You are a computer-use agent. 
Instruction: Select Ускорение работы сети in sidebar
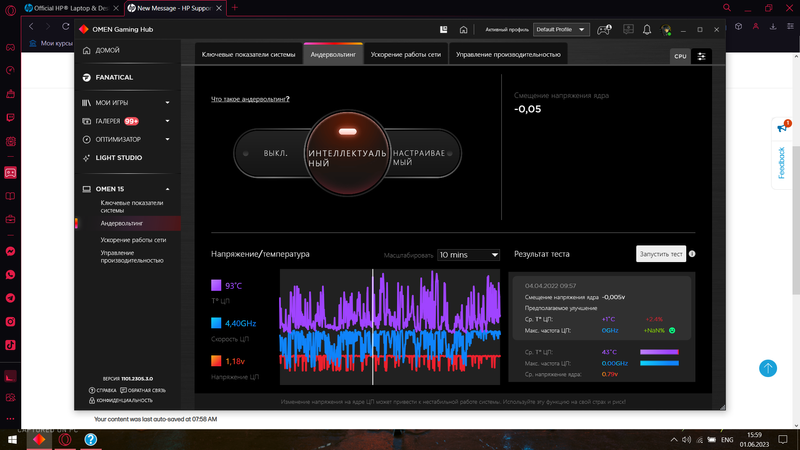[x=133, y=240]
